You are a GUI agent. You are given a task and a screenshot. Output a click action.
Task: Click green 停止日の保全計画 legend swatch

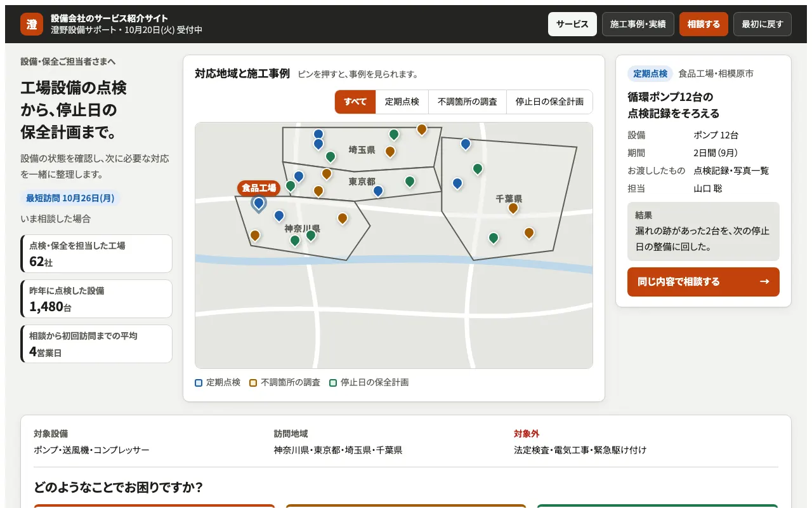(333, 383)
